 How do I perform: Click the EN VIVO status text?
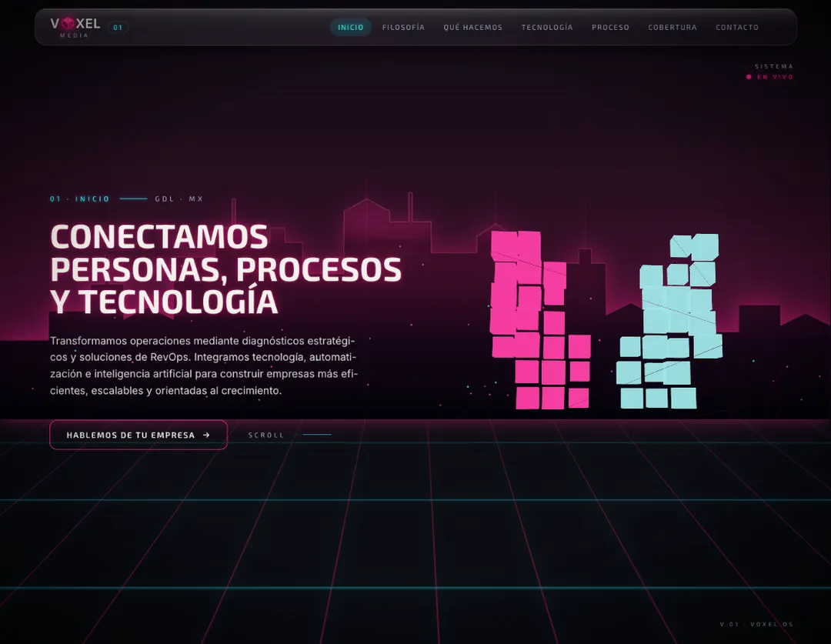(775, 77)
